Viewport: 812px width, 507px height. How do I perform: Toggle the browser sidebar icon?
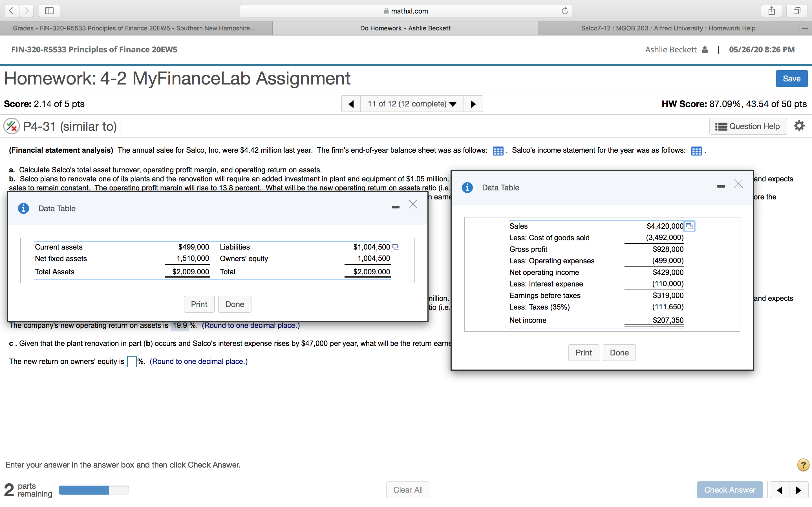coord(49,11)
